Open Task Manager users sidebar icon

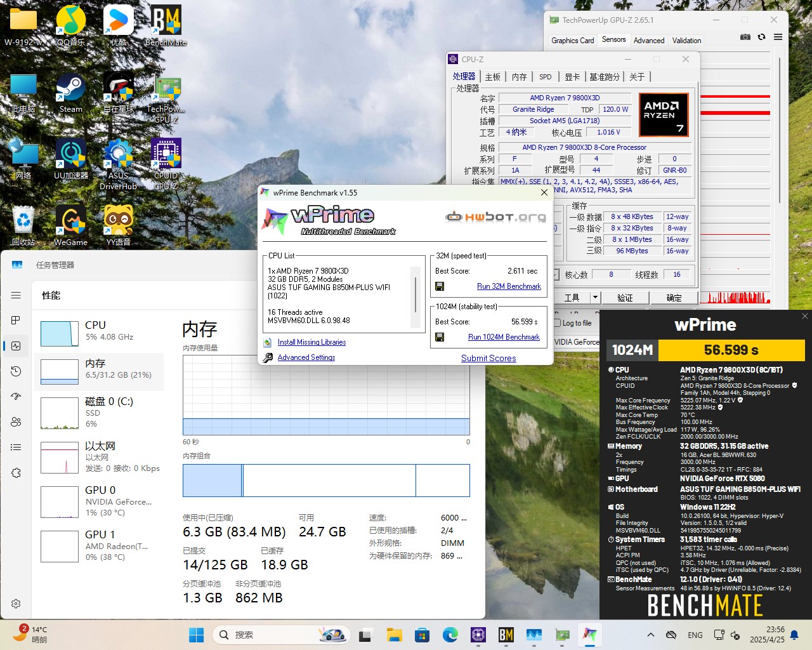(x=16, y=422)
